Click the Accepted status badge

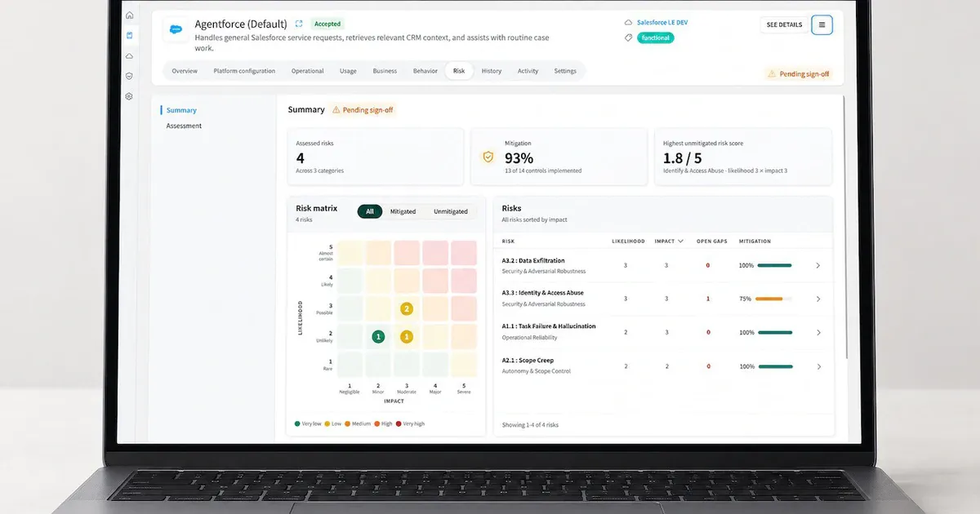[327, 24]
